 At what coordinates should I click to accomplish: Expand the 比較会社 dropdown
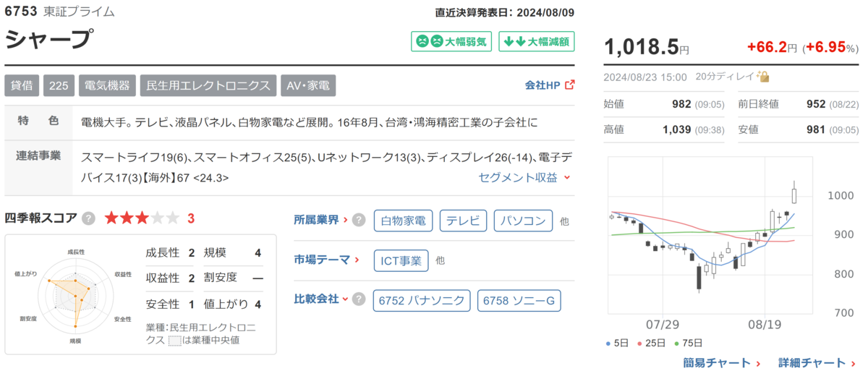(320, 299)
